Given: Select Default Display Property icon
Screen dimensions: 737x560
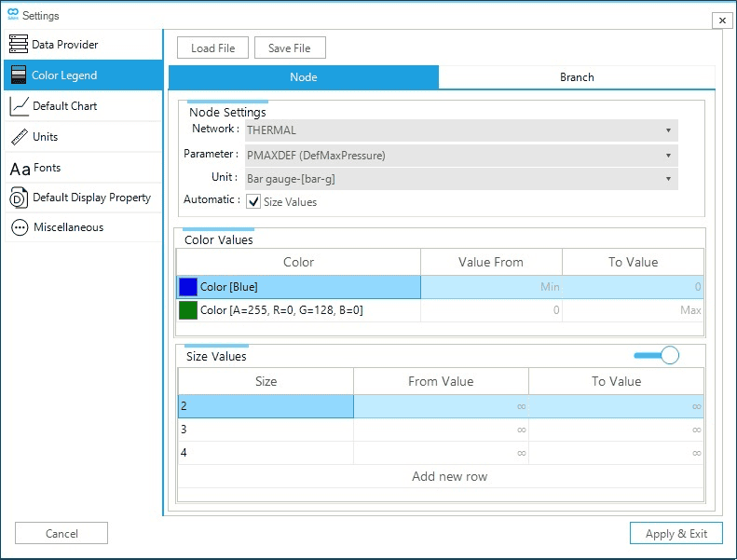Looking at the screenshot, I should [19, 198].
